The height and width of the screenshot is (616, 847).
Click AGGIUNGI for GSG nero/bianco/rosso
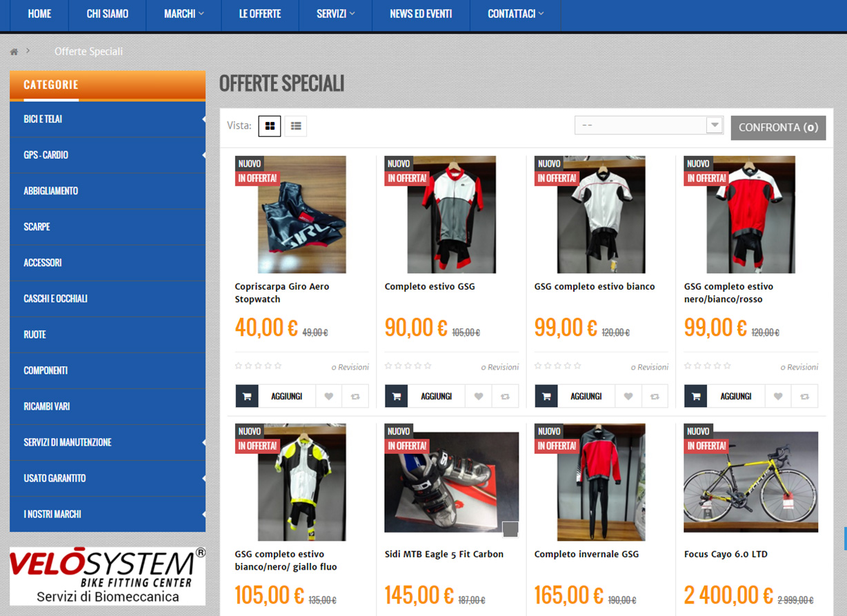point(736,396)
